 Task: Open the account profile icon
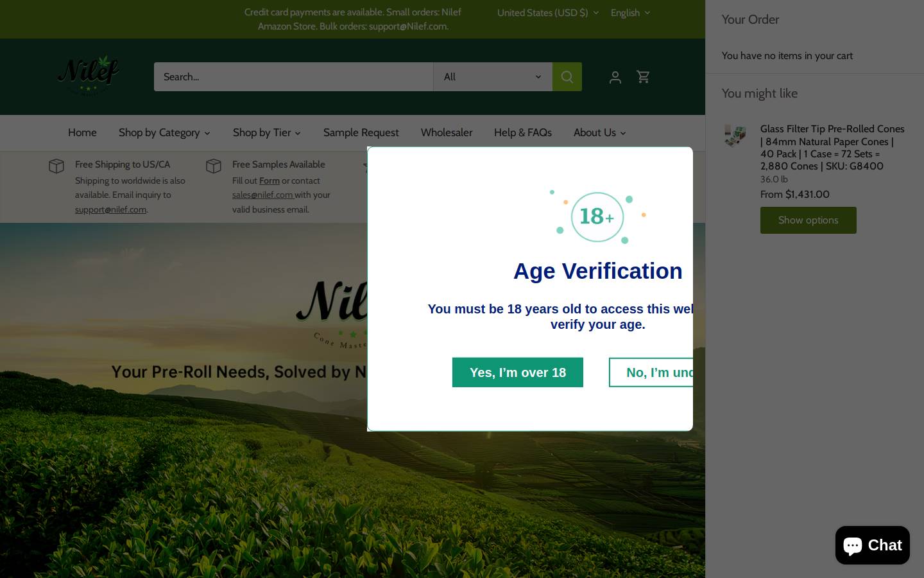(615, 77)
